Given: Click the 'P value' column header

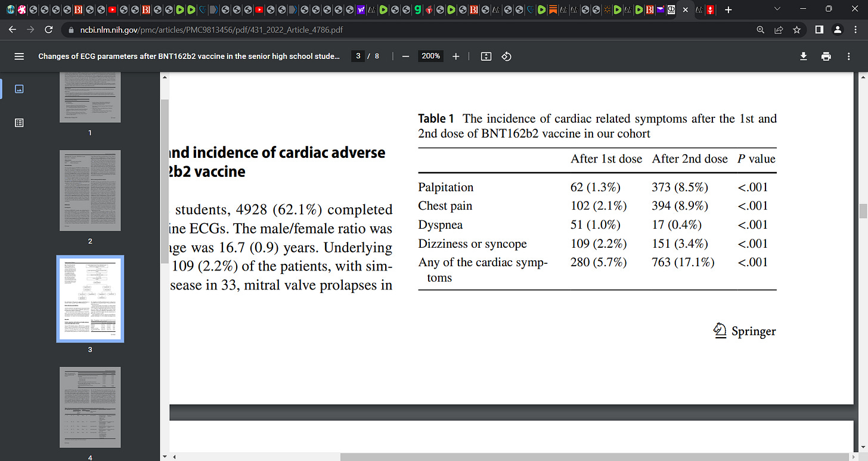Looking at the screenshot, I should point(757,159).
